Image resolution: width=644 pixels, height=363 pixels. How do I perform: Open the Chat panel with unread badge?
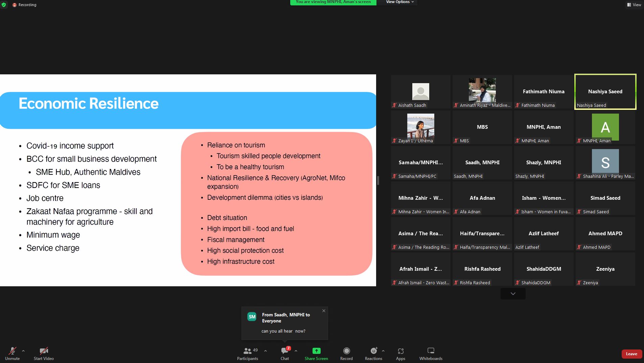285,351
